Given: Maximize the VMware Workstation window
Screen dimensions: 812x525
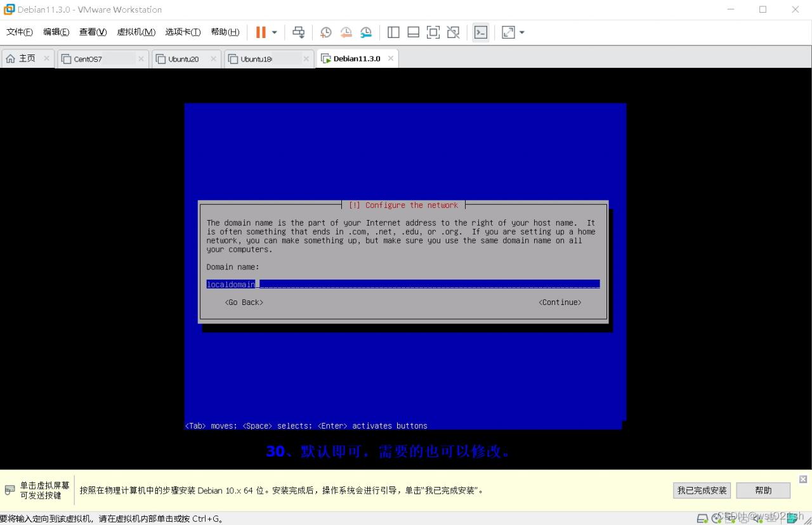Looking at the screenshot, I should (x=763, y=10).
